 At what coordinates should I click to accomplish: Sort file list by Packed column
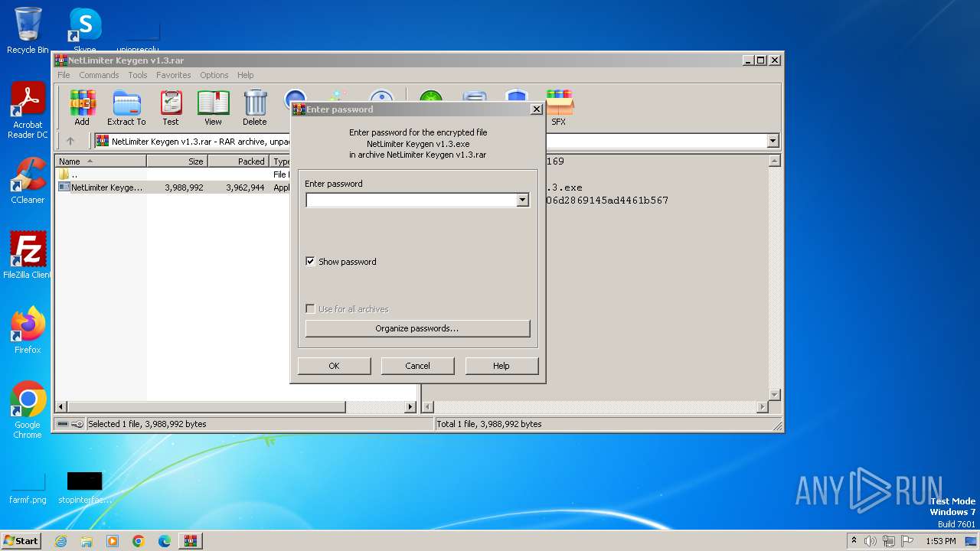[x=239, y=161]
